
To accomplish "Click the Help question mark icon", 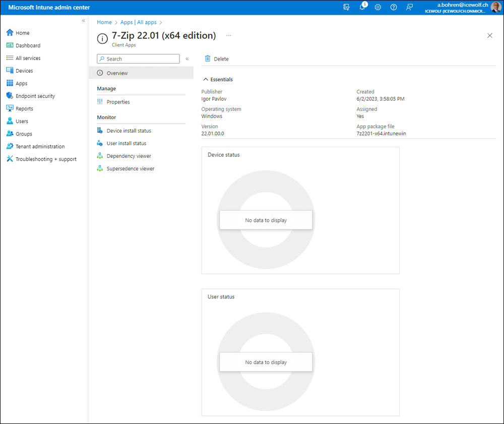I will point(394,7).
